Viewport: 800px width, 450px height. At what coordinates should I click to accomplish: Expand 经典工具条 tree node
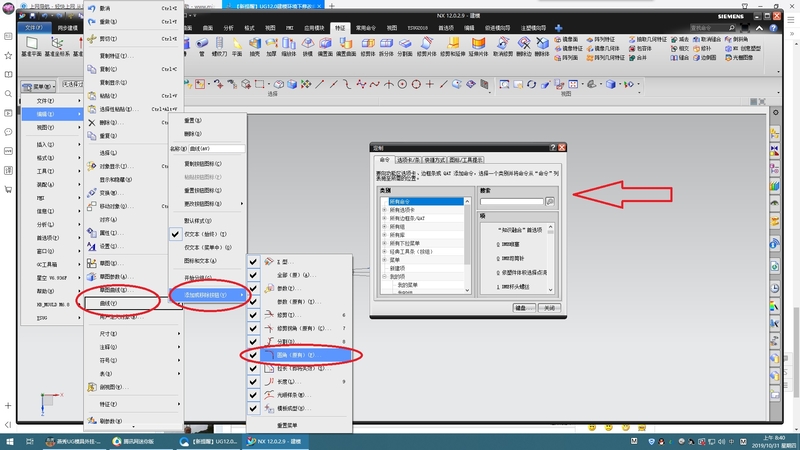click(x=385, y=251)
